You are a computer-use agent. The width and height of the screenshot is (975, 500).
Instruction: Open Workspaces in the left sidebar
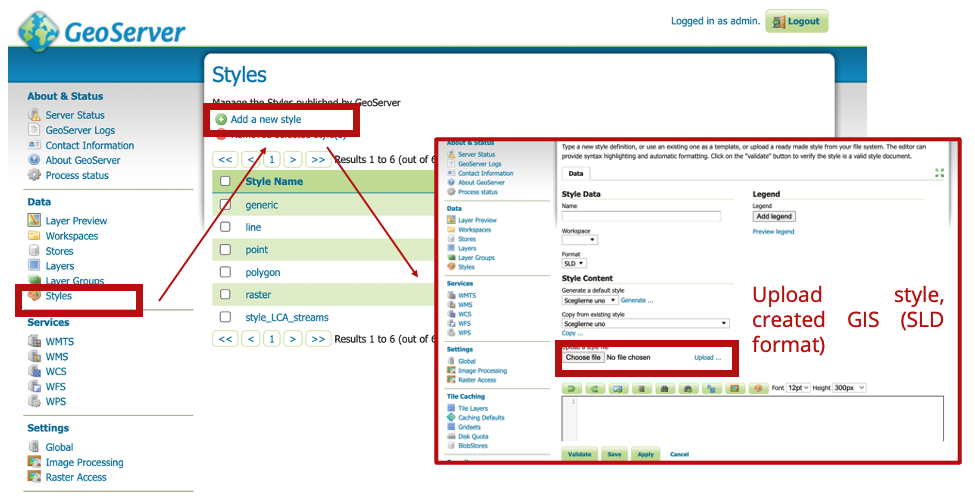(x=71, y=236)
